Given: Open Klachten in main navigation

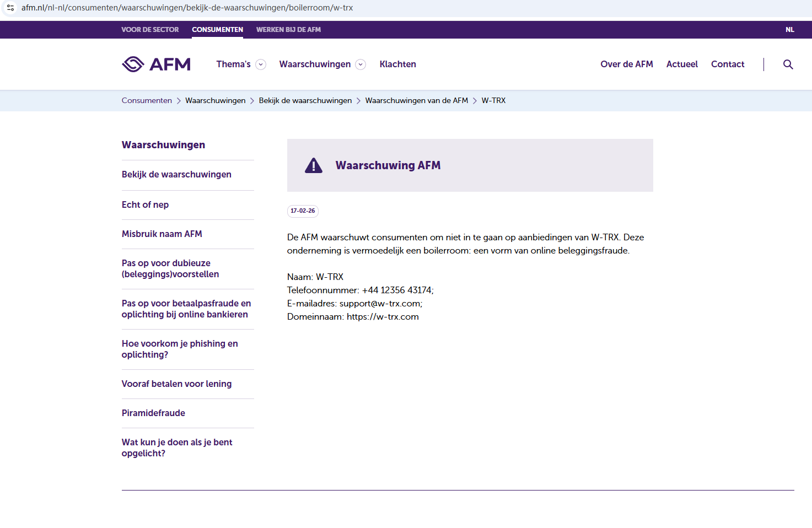Looking at the screenshot, I should [x=397, y=64].
